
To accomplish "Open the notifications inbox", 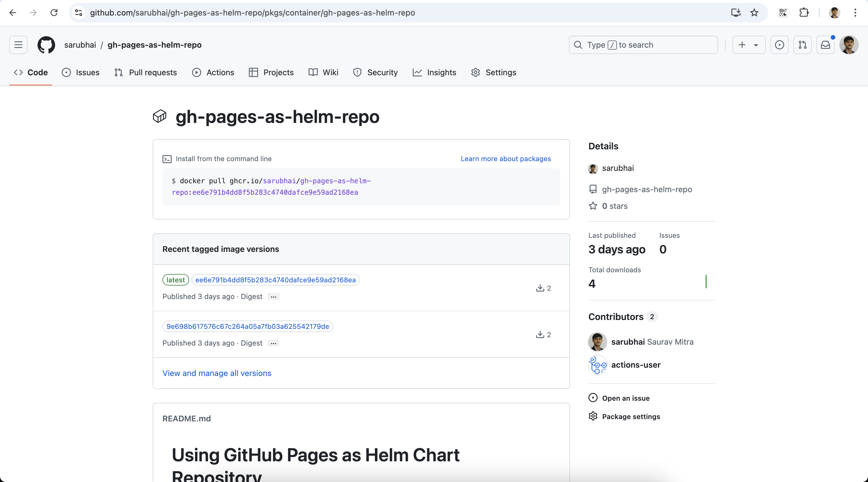I will (825, 45).
